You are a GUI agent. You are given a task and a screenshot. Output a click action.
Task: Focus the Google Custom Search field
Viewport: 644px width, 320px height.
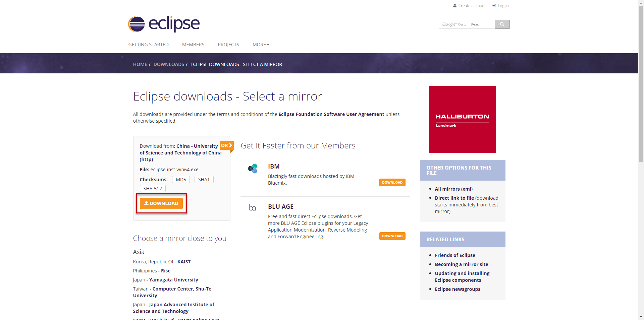(467, 24)
